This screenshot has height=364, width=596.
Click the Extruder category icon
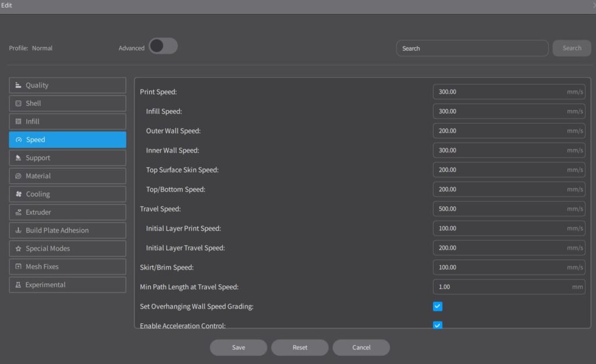pyautogui.click(x=18, y=212)
